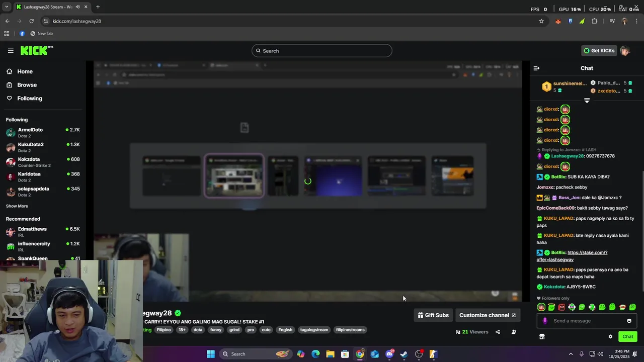The width and height of the screenshot is (644, 362).
Task: Open the Kick hamburger menu
Action: pyautogui.click(x=11, y=51)
